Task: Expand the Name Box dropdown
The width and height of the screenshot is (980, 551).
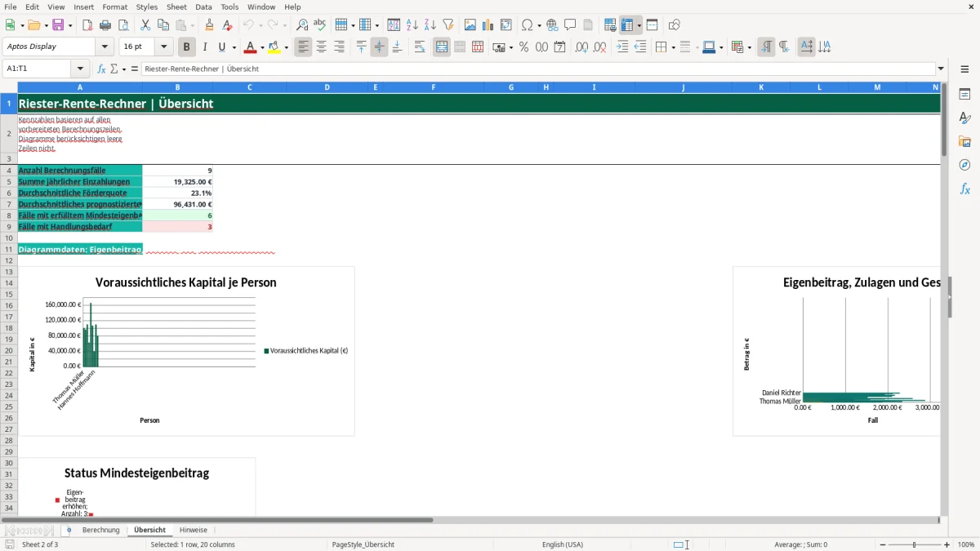Action: tap(80, 69)
